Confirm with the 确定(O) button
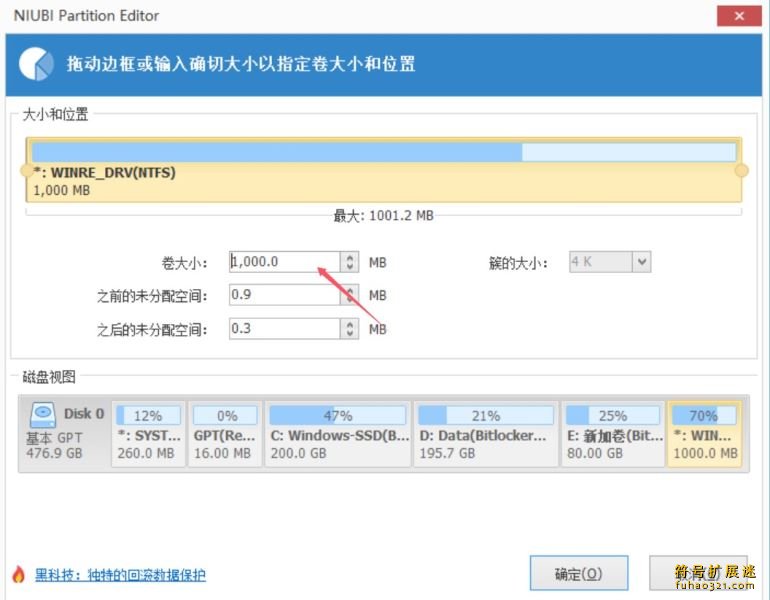The height and width of the screenshot is (600, 770). pos(579,573)
